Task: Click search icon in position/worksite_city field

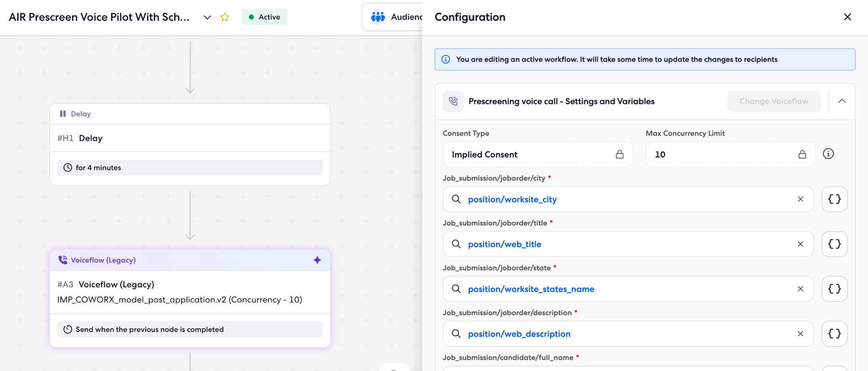Action: [456, 199]
